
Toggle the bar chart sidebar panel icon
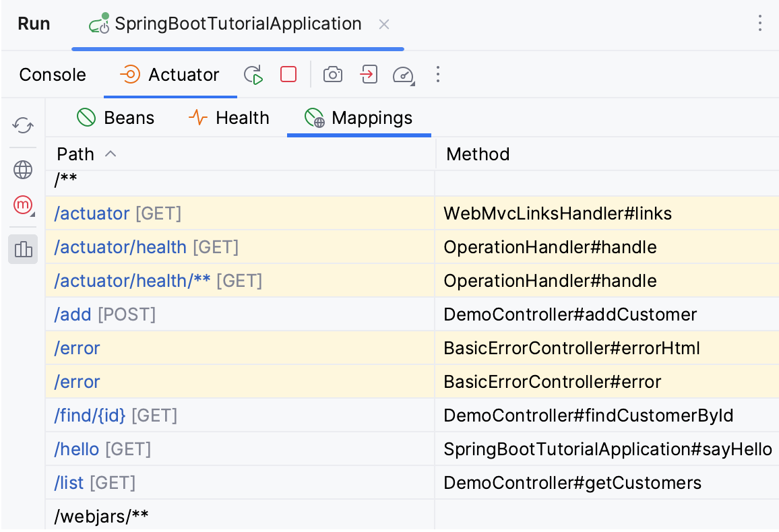pos(23,249)
